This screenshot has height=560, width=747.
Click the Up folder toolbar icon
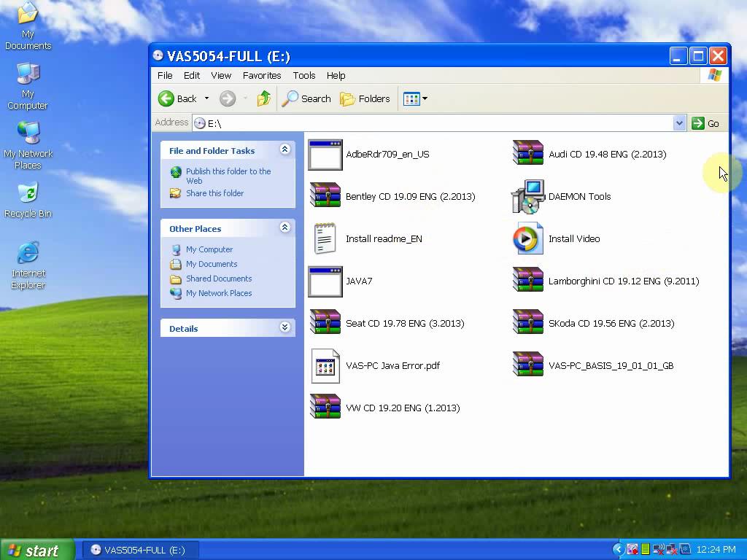[264, 98]
